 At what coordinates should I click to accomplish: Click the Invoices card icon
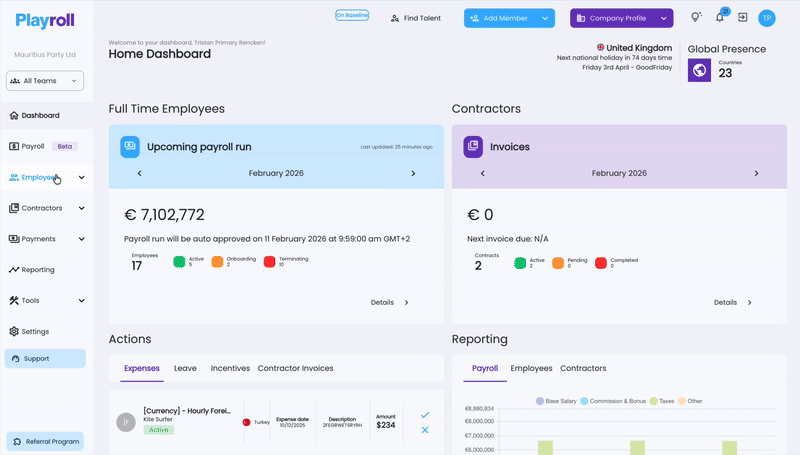coord(473,147)
